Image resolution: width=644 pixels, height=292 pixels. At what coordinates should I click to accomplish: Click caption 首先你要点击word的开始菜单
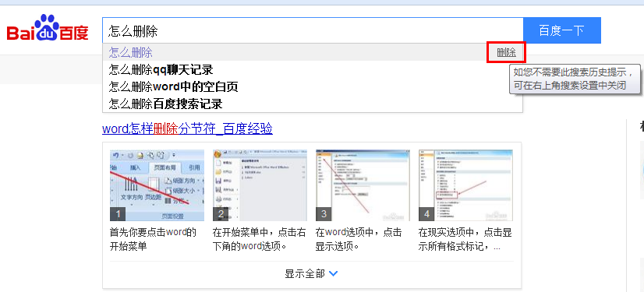(153, 240)
